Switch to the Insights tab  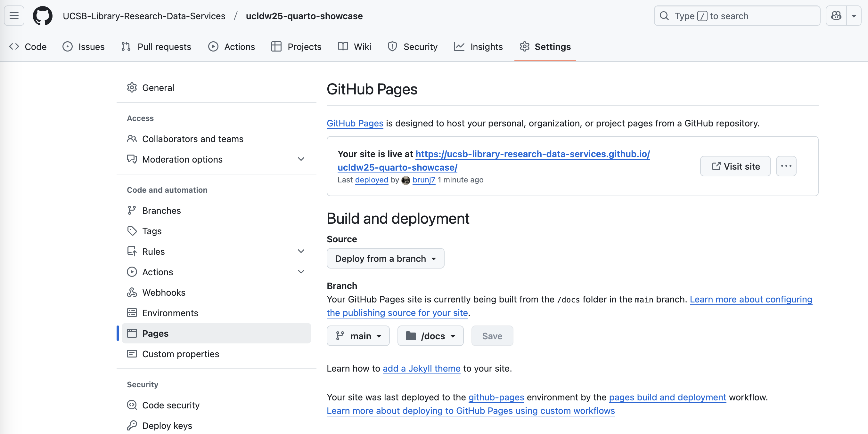(479, 46)
